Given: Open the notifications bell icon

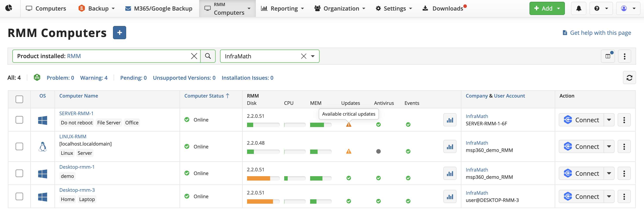Looking at the screenshot, I should click(579, 8).
